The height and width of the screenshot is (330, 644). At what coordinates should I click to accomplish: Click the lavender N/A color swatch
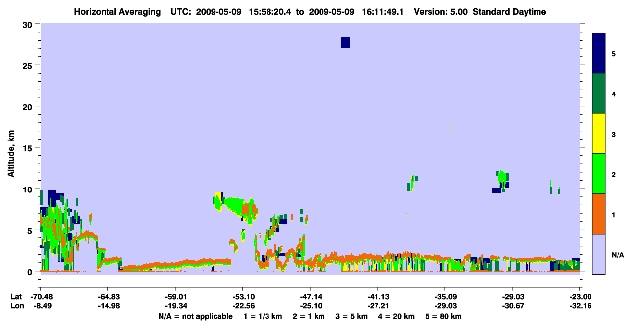(599, 254)
